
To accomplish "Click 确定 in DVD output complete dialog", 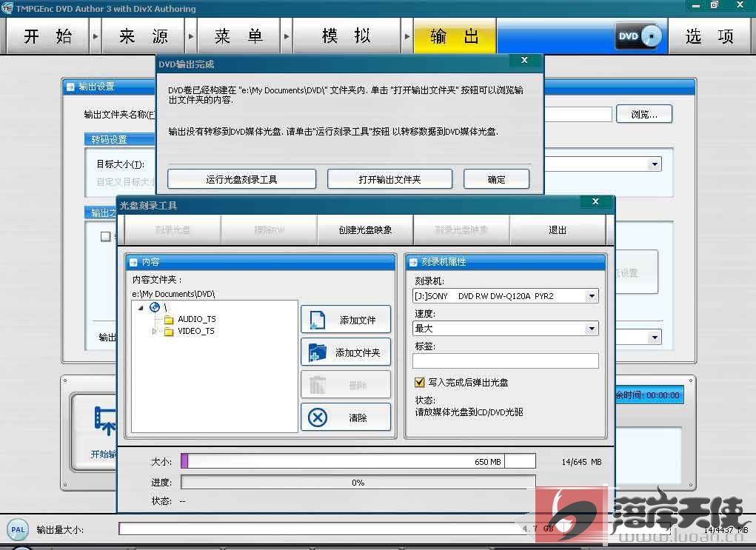I will point(496,179).
